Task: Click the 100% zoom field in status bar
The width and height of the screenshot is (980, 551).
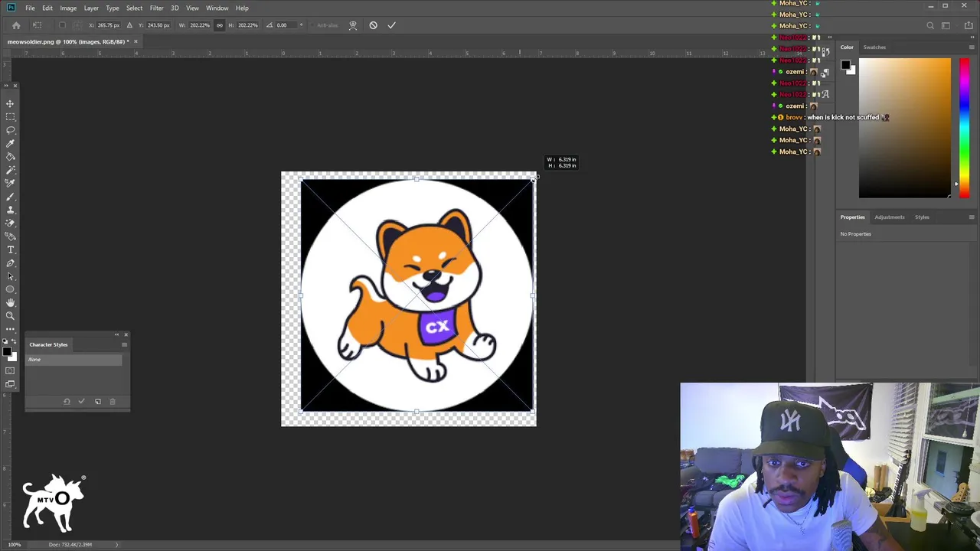Action: [x=15, y=544]
